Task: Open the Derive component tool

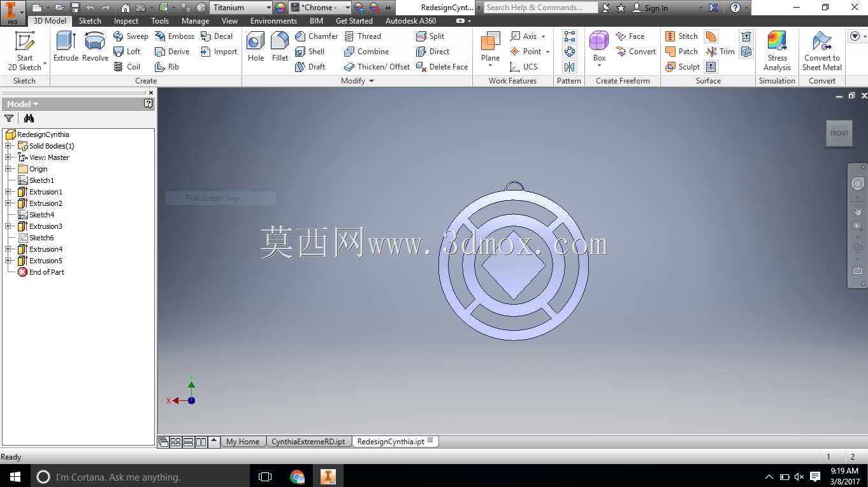Action: 172,52
